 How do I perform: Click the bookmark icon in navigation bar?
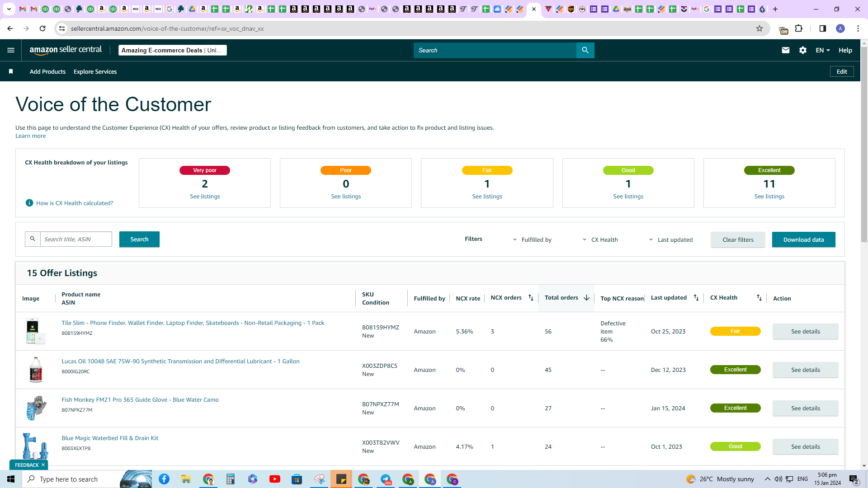click(11, 71)
